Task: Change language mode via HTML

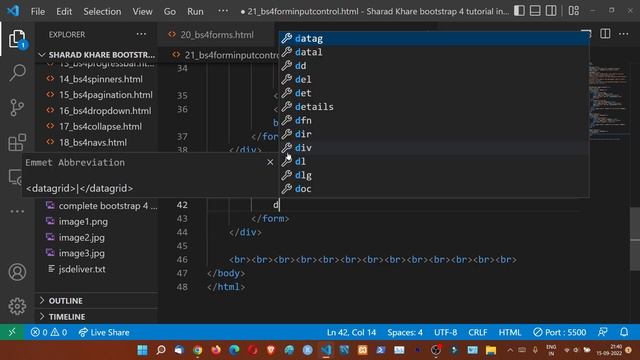Action: pos(510,332)
